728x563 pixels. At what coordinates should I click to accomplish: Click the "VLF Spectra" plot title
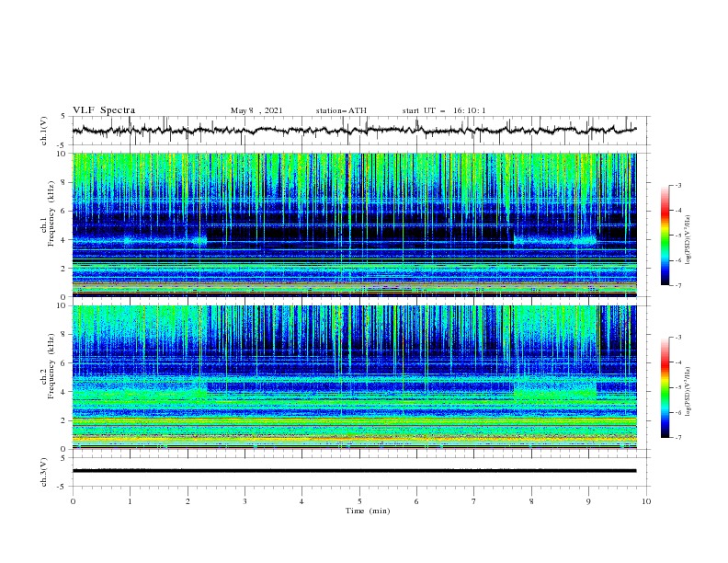point(104,110)
